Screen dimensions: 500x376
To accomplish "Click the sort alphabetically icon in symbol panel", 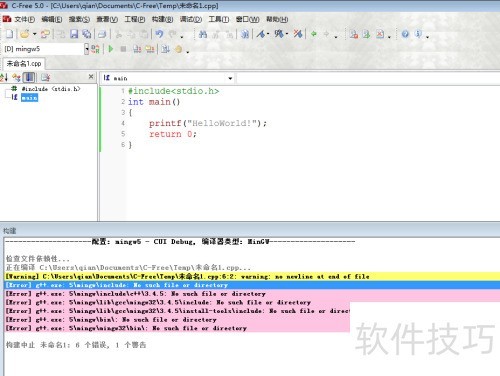I will pyautogui.click(x=4, y=77).
